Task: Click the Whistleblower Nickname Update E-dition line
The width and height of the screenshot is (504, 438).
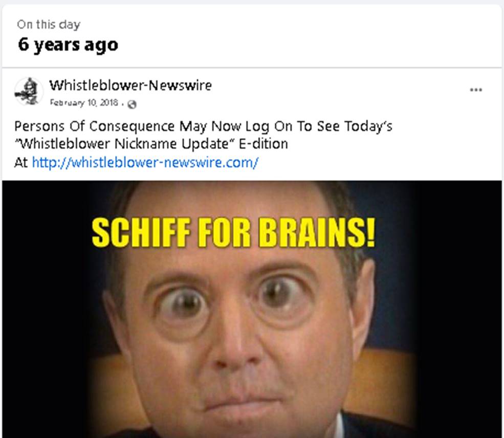Action: [x=151, y=144]
